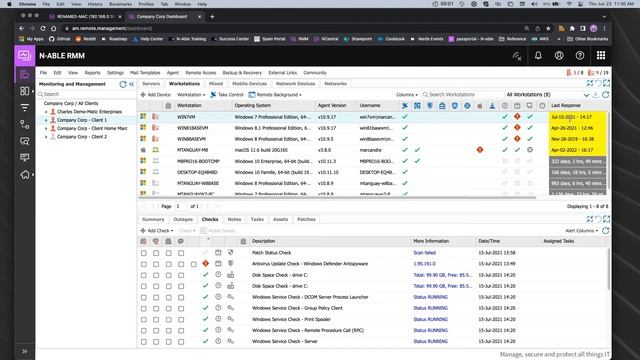Open the home settings sidebar icon
Viewport: 640px width, 360px height.
(25, 175)
